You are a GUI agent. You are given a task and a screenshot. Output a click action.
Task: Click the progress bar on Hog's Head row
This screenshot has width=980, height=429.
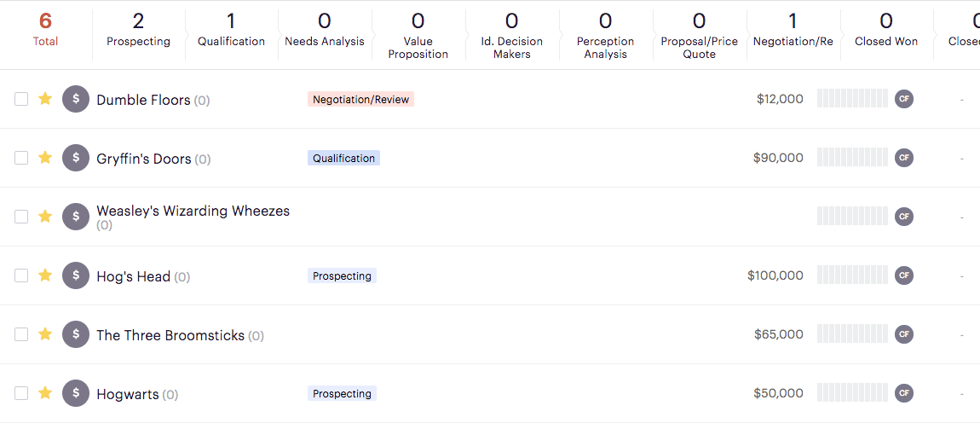[x=852, y=275]
